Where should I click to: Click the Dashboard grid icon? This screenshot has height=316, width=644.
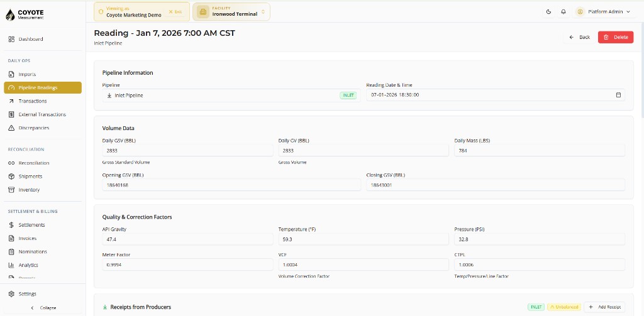[x=11, y=39]
